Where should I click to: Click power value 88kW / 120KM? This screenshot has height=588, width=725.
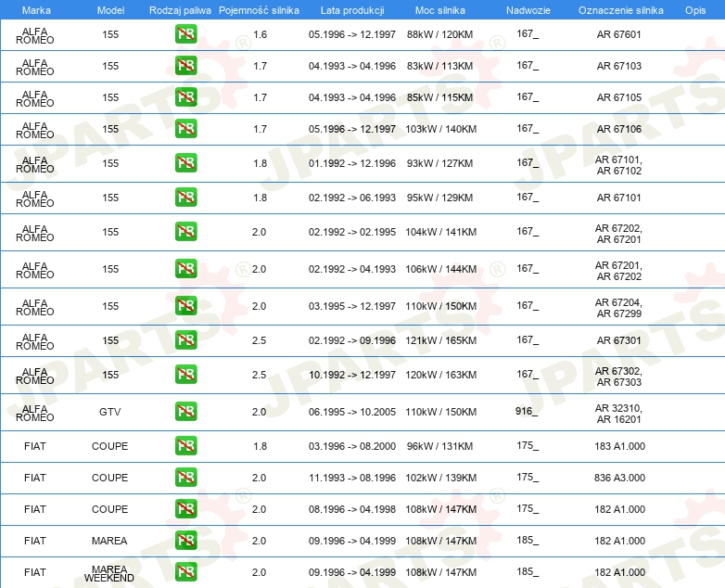439,34
